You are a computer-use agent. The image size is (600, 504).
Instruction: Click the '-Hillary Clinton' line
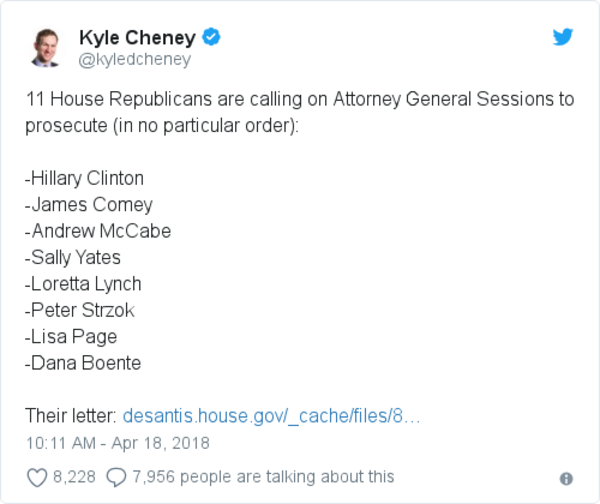pyautogui.click(x=85, y=179)
